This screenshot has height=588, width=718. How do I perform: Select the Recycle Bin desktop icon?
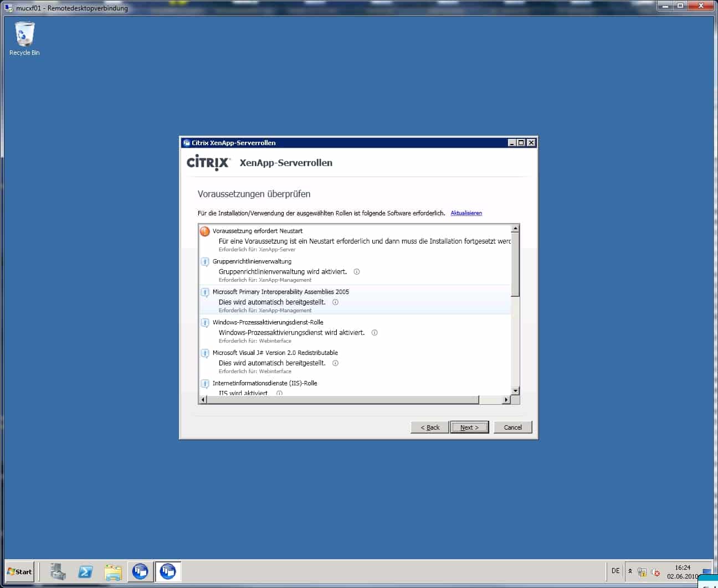[x=24, y=38]
